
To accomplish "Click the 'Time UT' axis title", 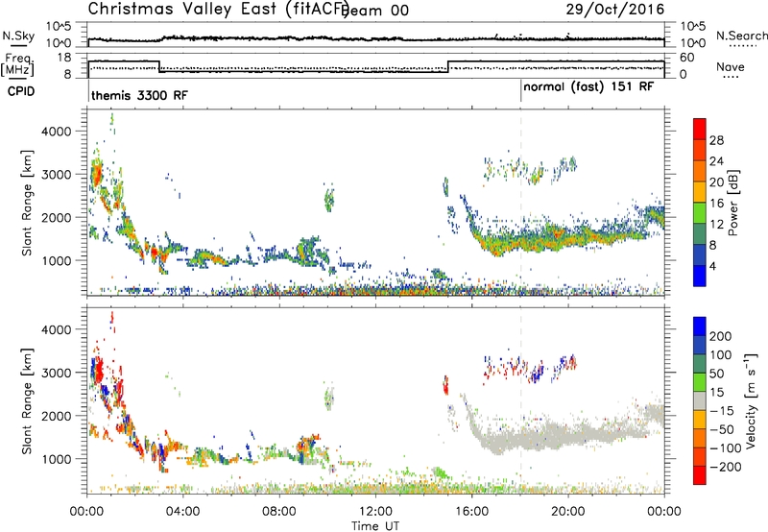I will coord(375,526).
